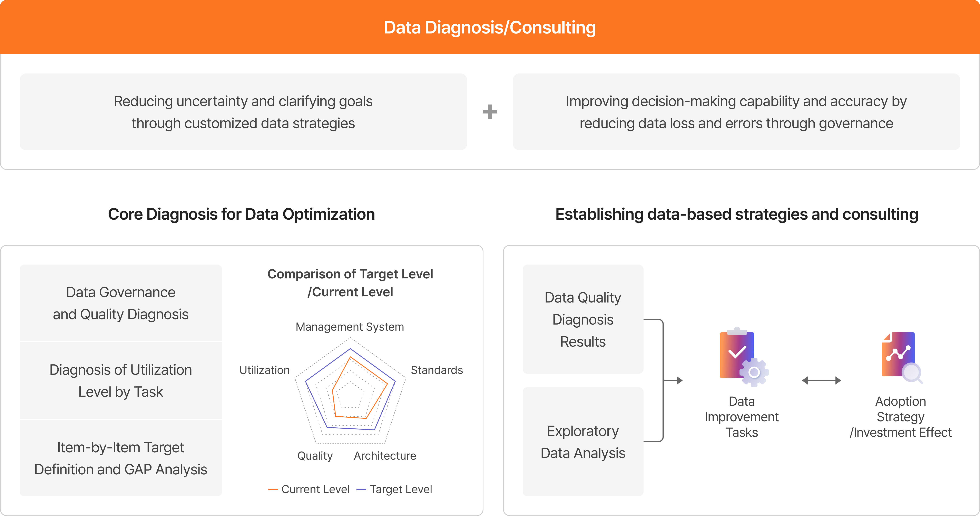Click the Reducing uncertainty and clarifying goals box
This screenshot has height=516, width=980.
[x=243, y=112]
